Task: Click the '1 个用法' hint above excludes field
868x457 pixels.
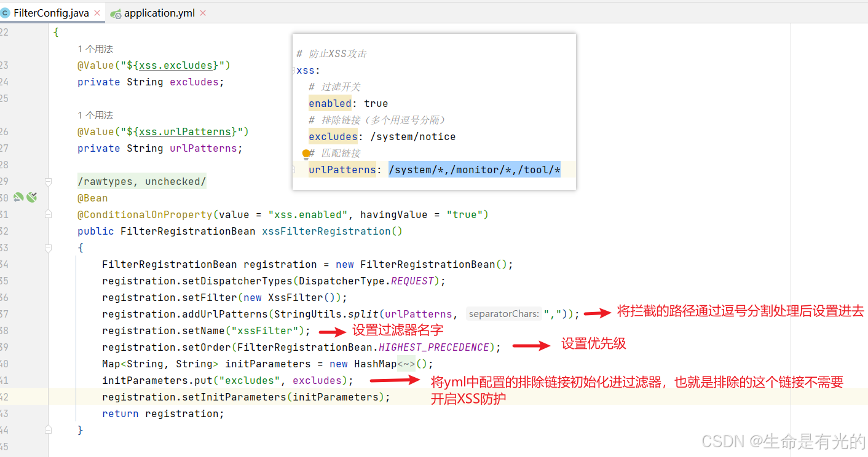Action: click(x=95, y=49)
